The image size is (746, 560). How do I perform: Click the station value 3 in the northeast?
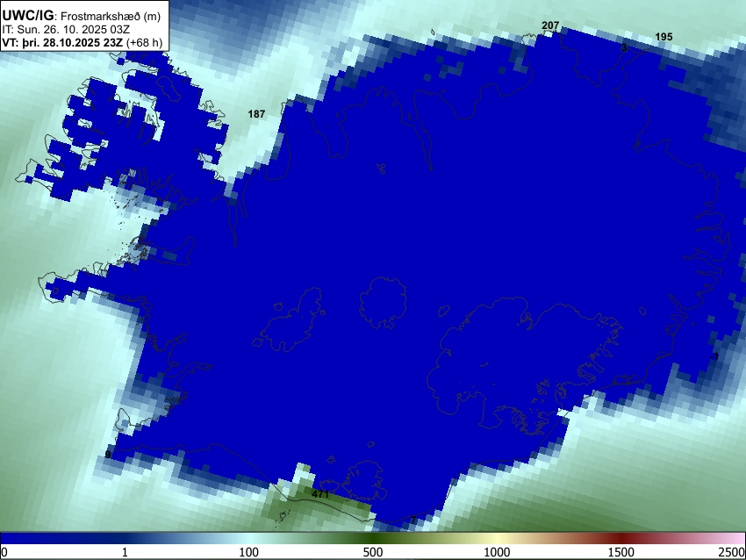(x=624, y=47)
